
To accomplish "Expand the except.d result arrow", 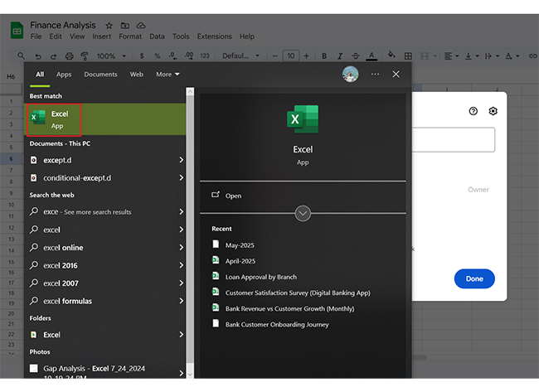I will 181,160.
